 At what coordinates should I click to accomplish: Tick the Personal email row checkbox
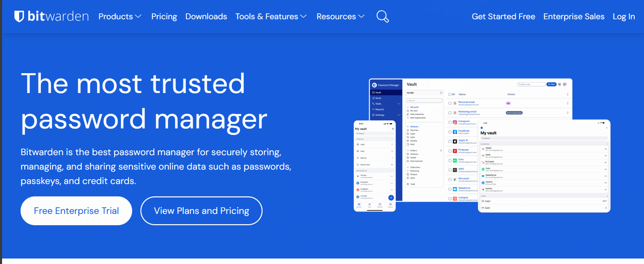pyautogui.click(x=450, y=103)
